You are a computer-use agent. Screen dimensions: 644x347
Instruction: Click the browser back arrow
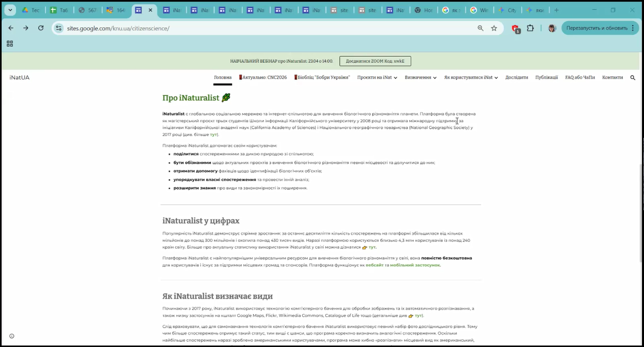(x=11, y=28)
